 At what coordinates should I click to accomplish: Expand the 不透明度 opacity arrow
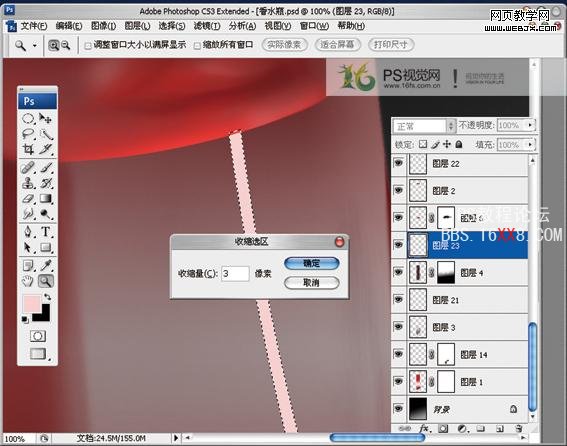tap(530, 125)
